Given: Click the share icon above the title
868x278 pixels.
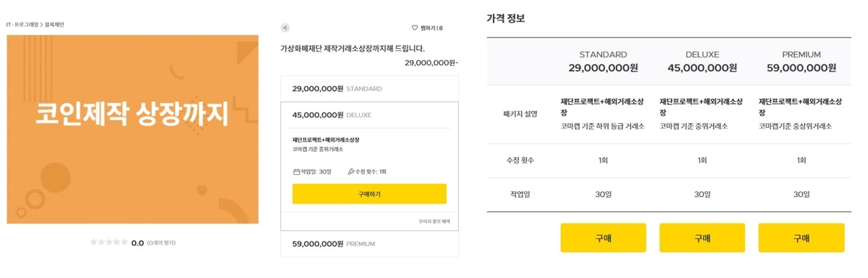Looking at the screenshot, I should (285, 28).
